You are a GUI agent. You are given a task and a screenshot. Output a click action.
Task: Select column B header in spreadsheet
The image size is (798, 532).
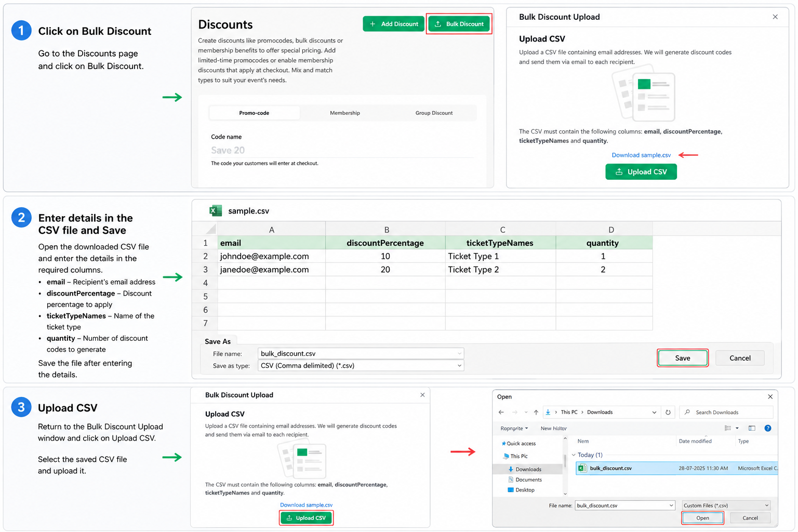(x=386, y=230)
